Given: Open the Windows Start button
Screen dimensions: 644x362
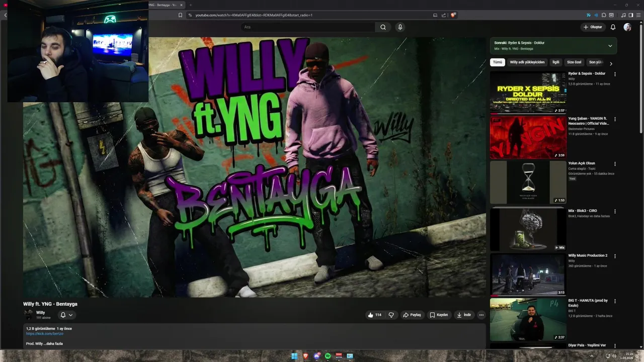Looking at the screenshot, I should [x=294, y=356].
